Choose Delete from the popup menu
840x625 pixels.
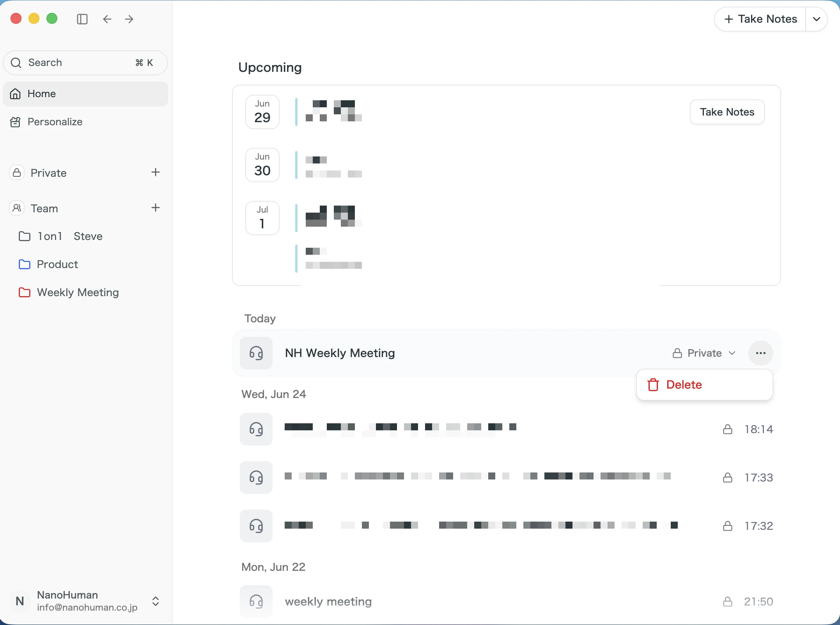click(704, 385)
